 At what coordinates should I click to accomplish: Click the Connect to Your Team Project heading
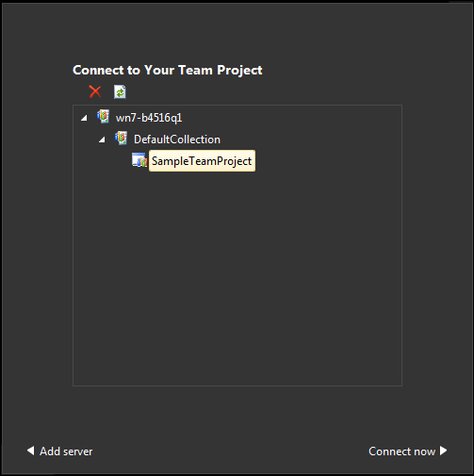[168, 70]
